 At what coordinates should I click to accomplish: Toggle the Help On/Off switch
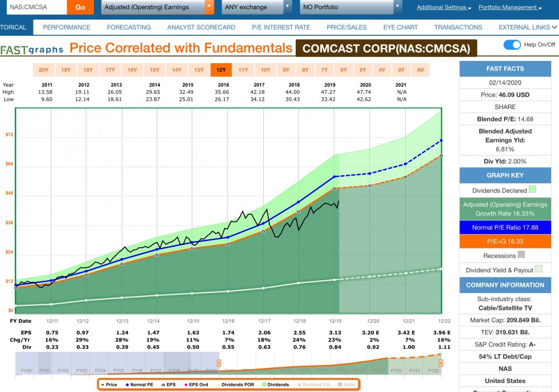(x=512, y=45)
